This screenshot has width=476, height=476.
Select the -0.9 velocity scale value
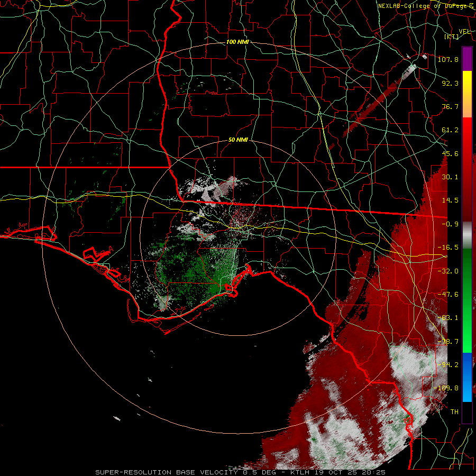point(450,224)
